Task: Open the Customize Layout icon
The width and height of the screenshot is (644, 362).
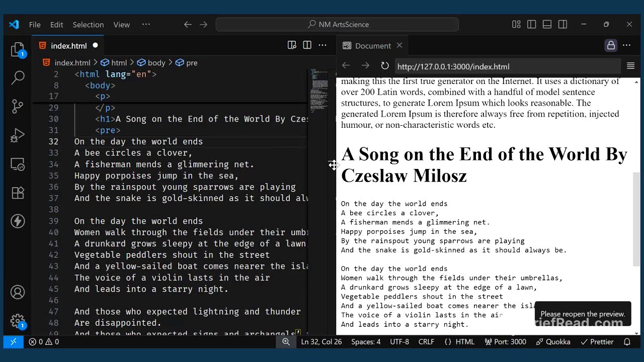Action: coord(516,24)
